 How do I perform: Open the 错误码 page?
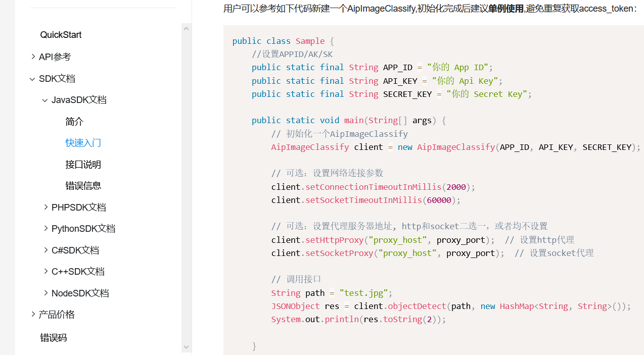[x=54, y=338]
